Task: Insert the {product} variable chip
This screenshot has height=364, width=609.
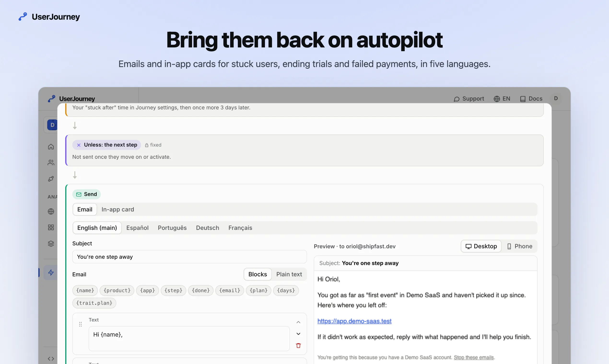Action: pos(117,290)
